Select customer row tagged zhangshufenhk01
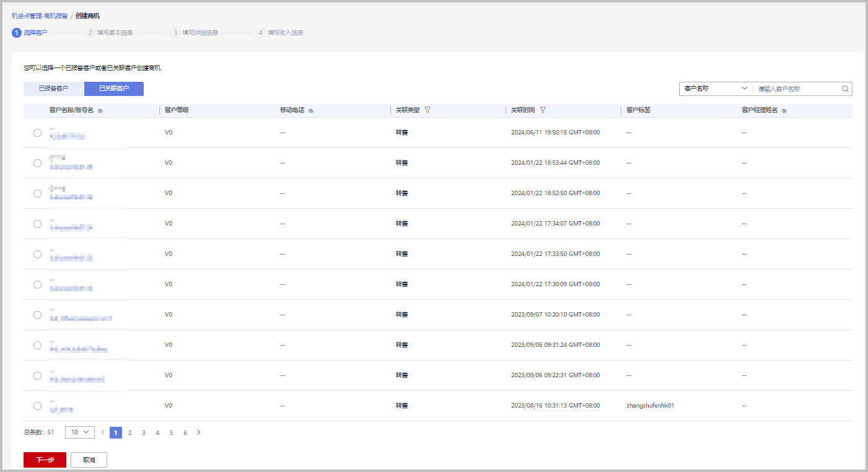This screenshot has height=472, width=868. (37, 406)
